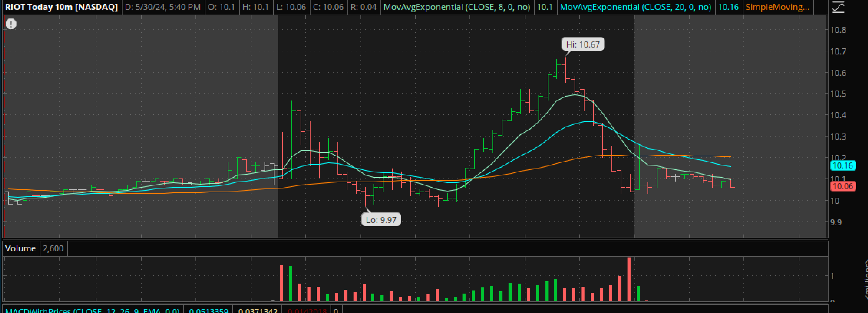The width and height of the screenshot is (868, 313).
Task: Click the exclamation alert icon on chart
Action: (11, 24)
